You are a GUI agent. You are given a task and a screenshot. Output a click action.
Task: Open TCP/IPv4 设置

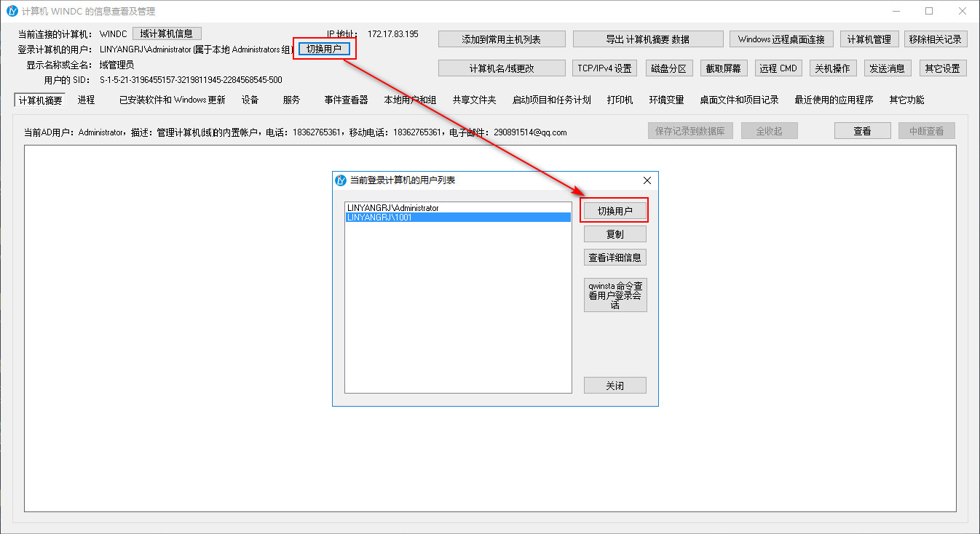[604, 68]
